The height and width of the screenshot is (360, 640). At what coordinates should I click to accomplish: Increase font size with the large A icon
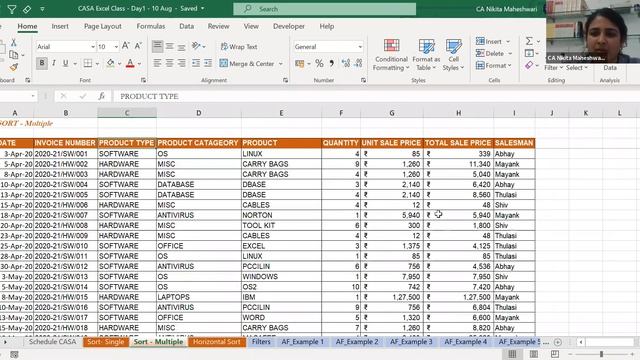pyautogui.click(x=126, y=46)
